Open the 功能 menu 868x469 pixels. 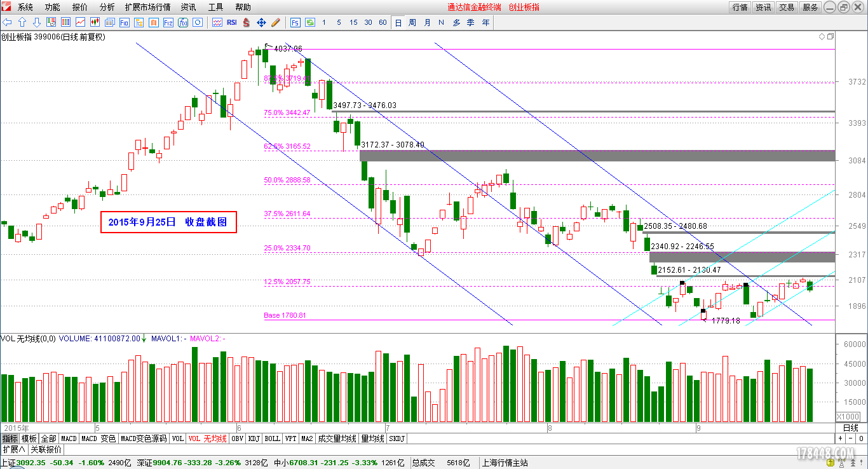(x=53, y=7)
